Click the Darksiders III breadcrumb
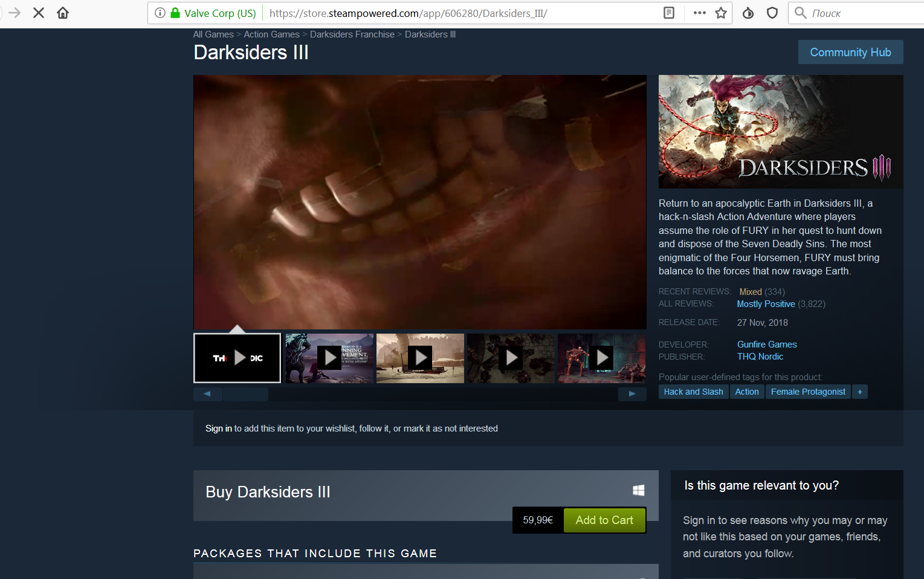This screenshot has width=924, height=579. (430, 34)
